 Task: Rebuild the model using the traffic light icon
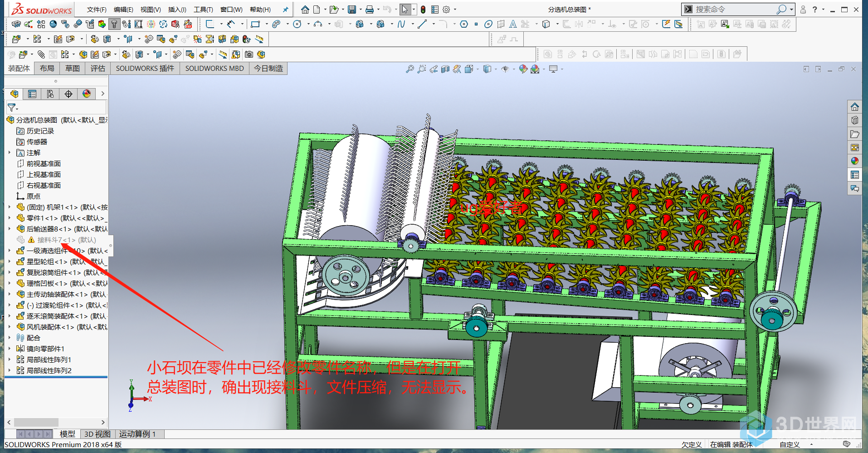pos(423,10)
